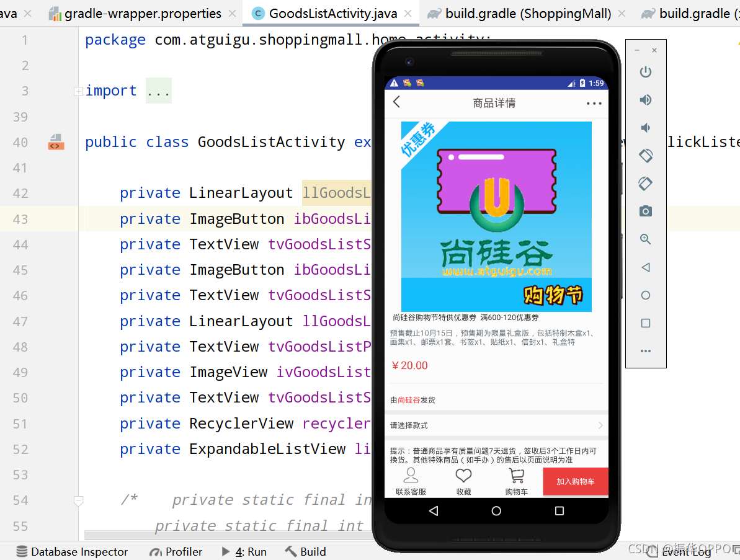The image size is (740, 560).
Task: Raise the emulator volume with the volume up icon
Action: click(x=646, y=100)
